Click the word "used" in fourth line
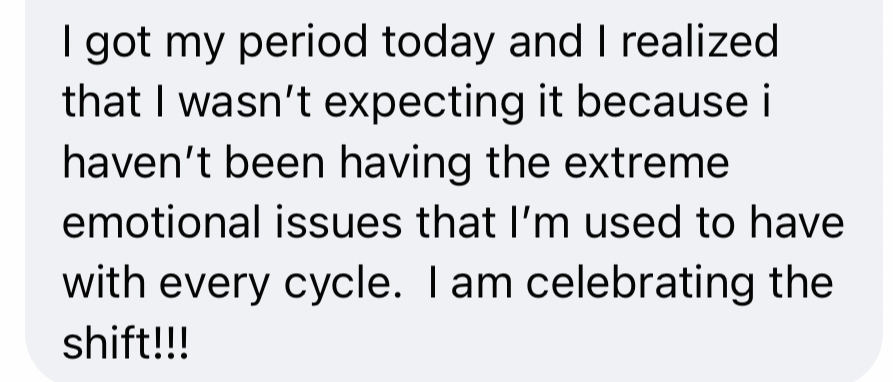This screenshot has width=893, height=382. pos(633,221)
